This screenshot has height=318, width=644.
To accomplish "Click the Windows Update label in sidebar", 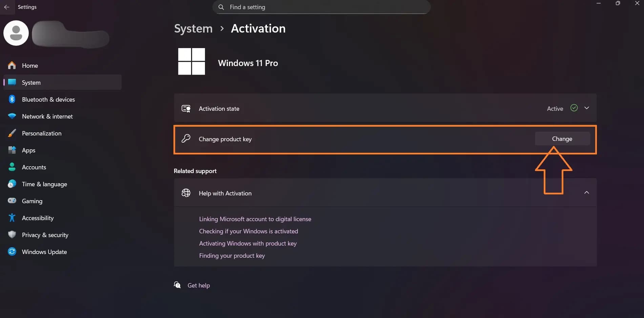I will (44, 252).
